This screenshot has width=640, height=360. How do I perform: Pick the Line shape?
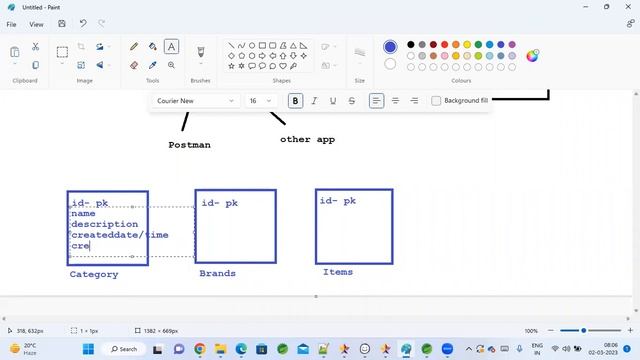tap(231, 45)
